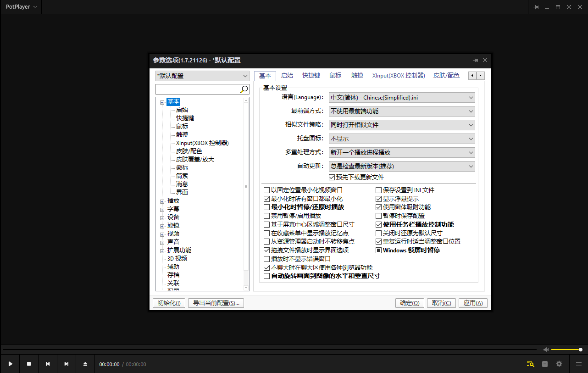This screenshot has height=373, width=588.
Task: Click the 应用(A) button
Action: coord(473,303)
